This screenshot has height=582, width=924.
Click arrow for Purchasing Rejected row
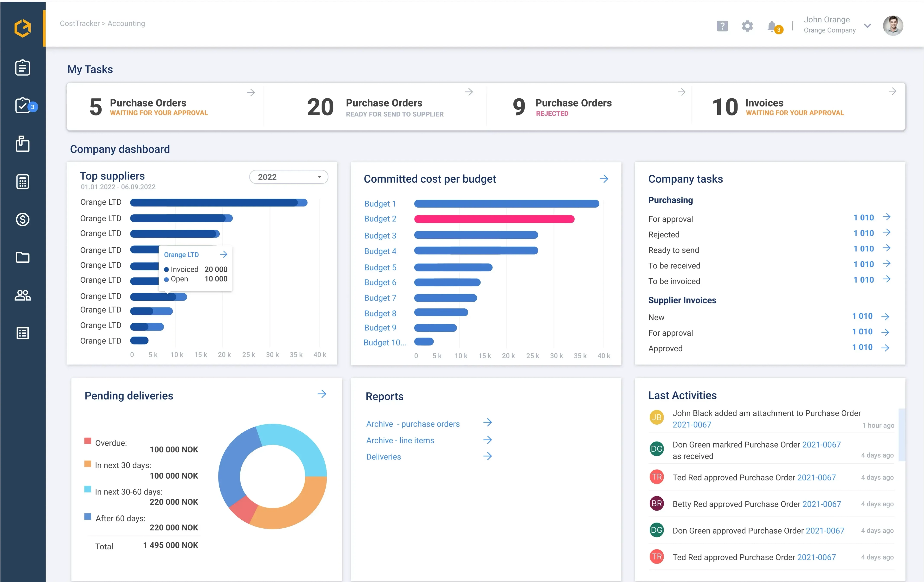[886, 232]
